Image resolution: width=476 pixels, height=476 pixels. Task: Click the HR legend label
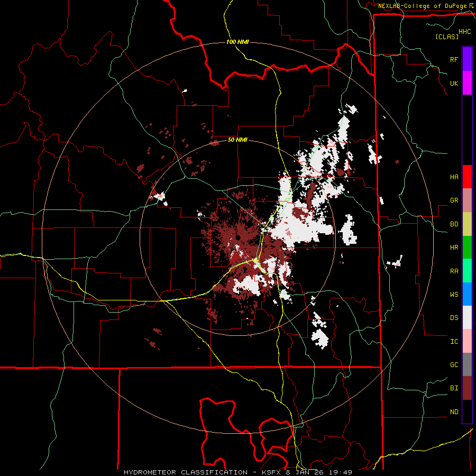pyautogui.click(x=454, y=248)
